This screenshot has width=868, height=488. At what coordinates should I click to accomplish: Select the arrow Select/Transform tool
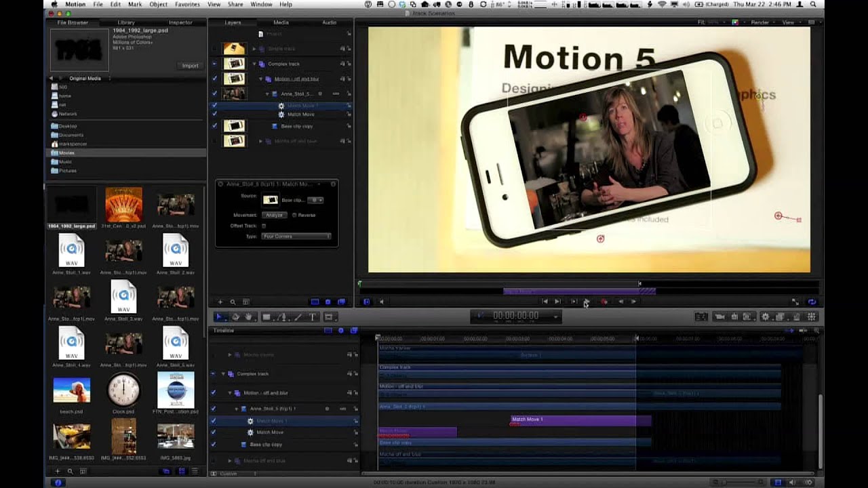[x=219, y=317]
